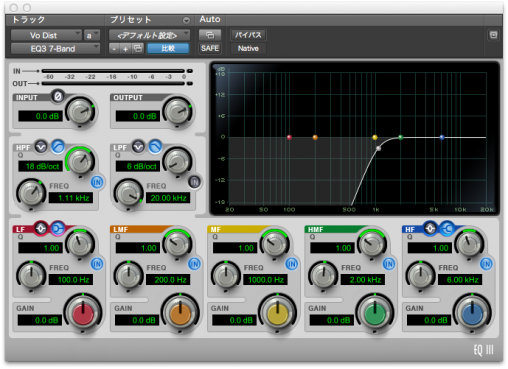Toggle the automation SAFE button
508x369 pixels.
(210, 48)
